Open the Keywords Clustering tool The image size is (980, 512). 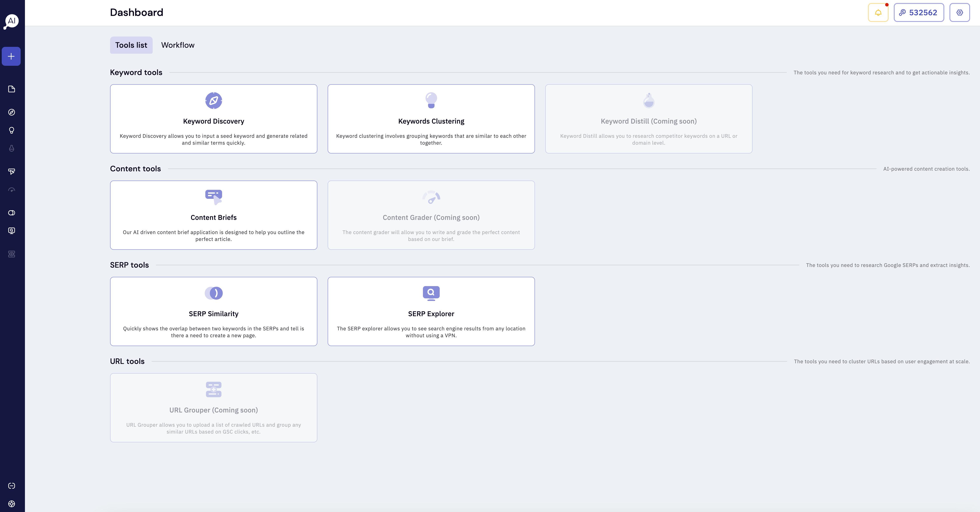[431, 119]
